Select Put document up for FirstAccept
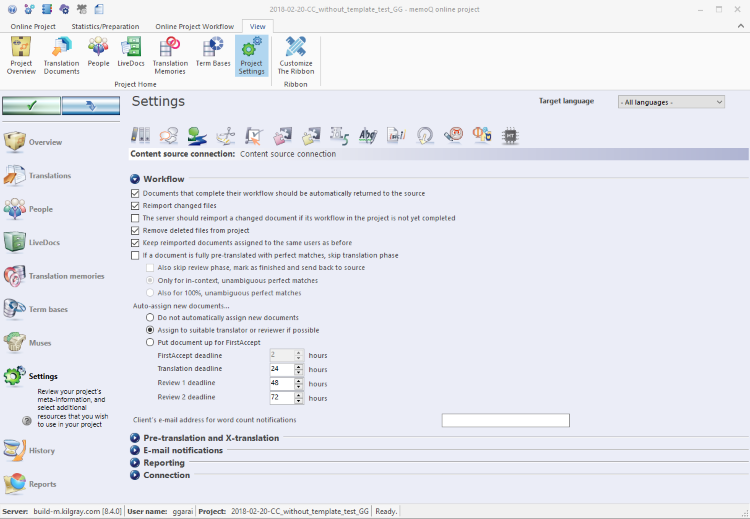This screenshot has height=519, width=750. (150, 342)
